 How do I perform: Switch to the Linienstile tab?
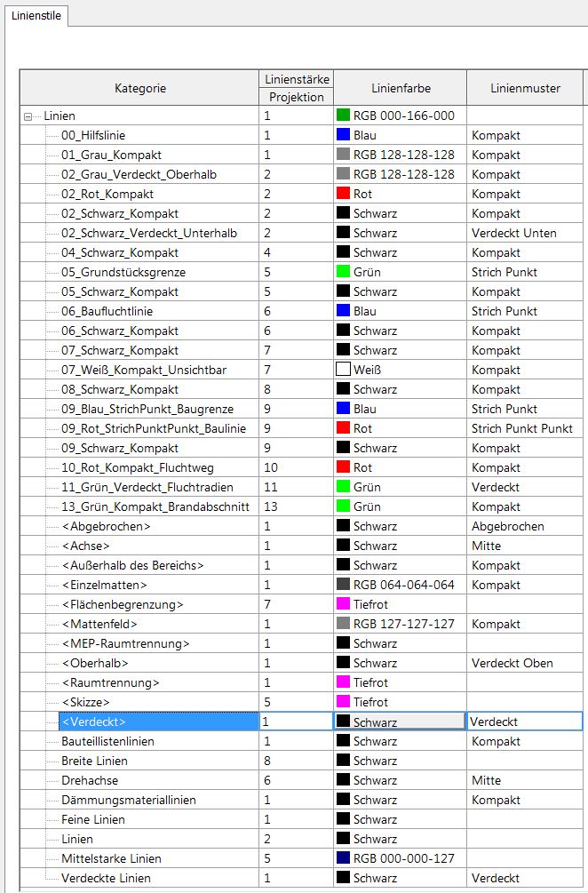pos(36,14)
